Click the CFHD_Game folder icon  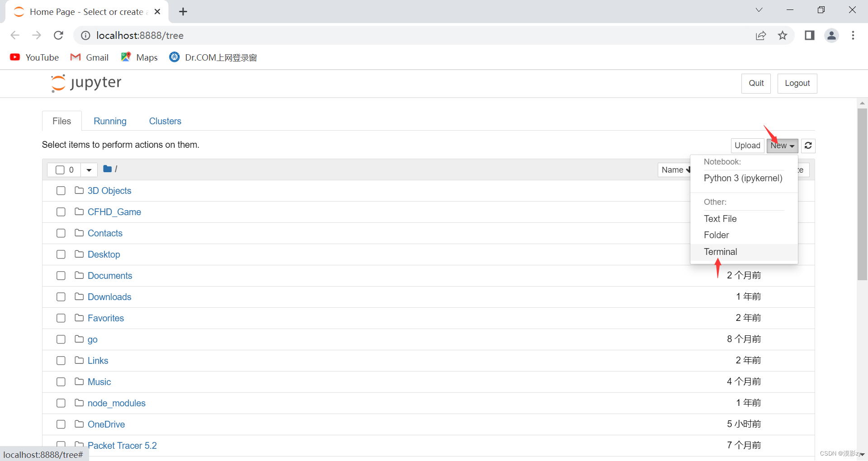(x=79, y=212)
